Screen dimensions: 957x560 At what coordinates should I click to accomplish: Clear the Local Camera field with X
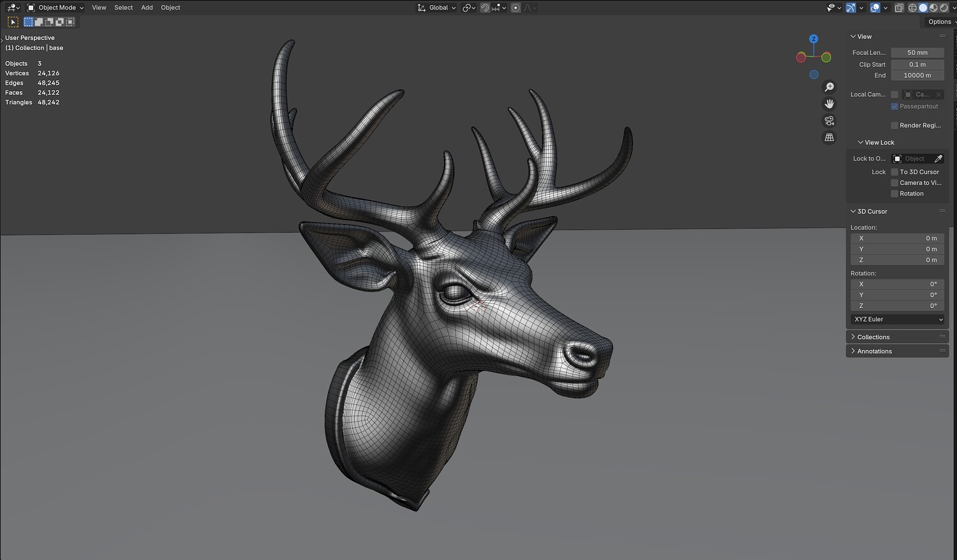938,94
